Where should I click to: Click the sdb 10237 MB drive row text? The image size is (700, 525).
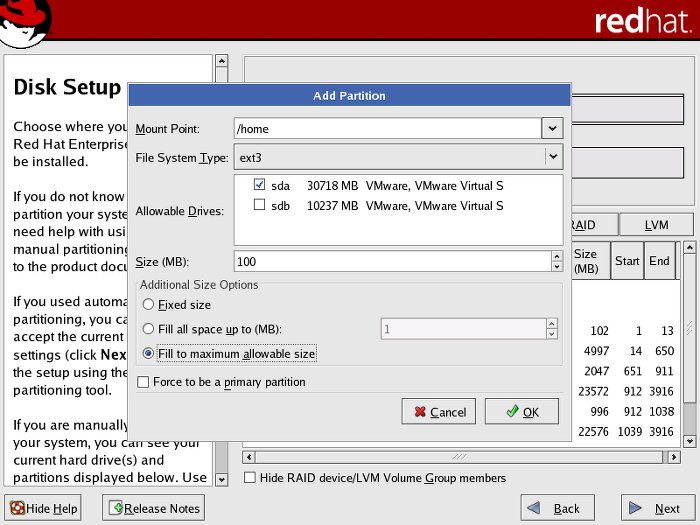pyautogui.click(x=387, y=206)
